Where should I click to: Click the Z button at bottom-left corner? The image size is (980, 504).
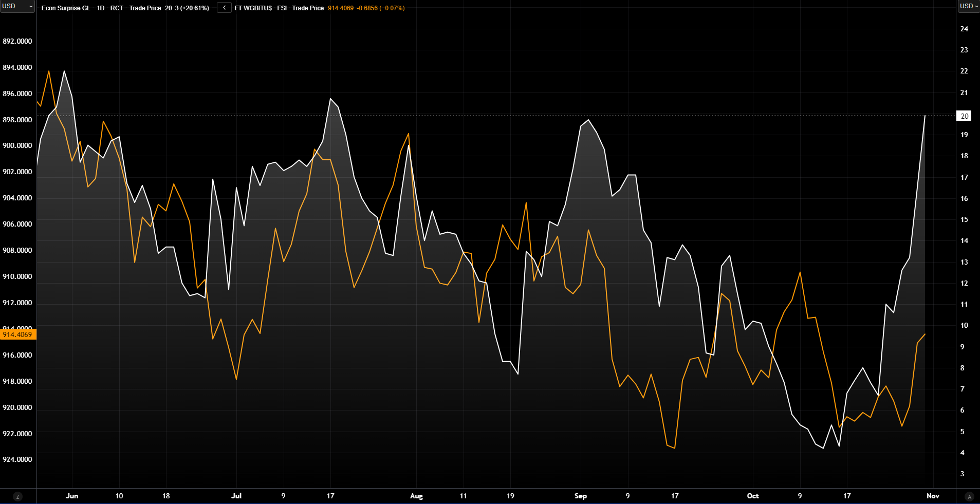(x=18, y=496)
